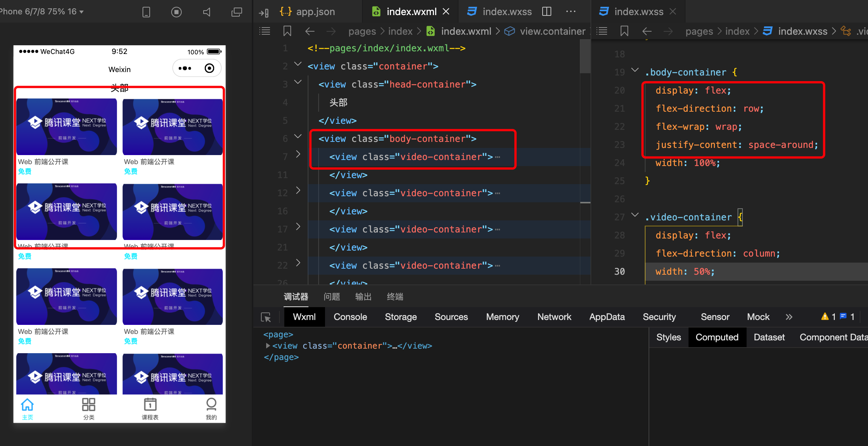Click the warning count indicator

[828, 317]
